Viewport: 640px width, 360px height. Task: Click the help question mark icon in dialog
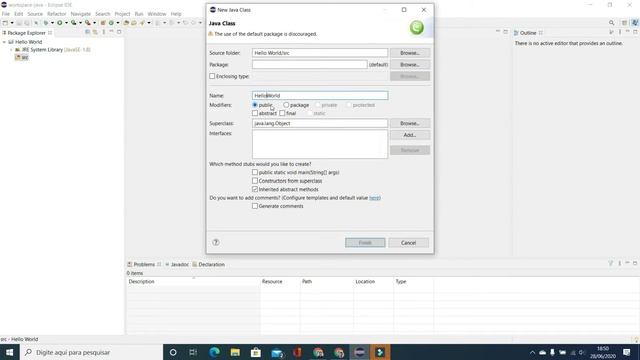tap(216, 242)
